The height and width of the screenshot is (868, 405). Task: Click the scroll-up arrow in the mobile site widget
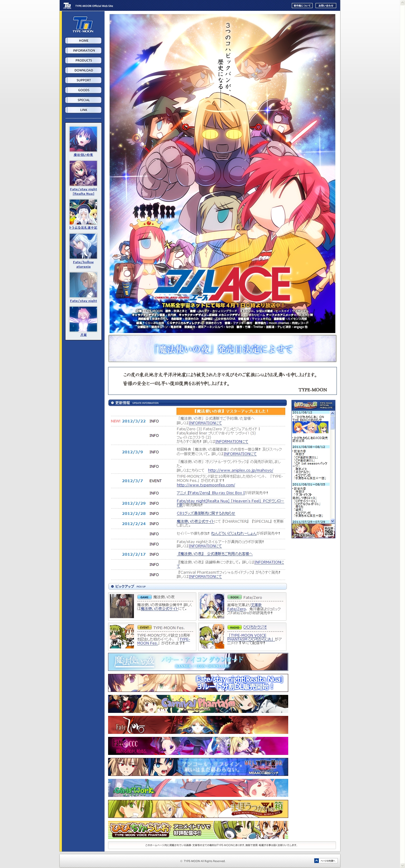click(x=333, y=413)
